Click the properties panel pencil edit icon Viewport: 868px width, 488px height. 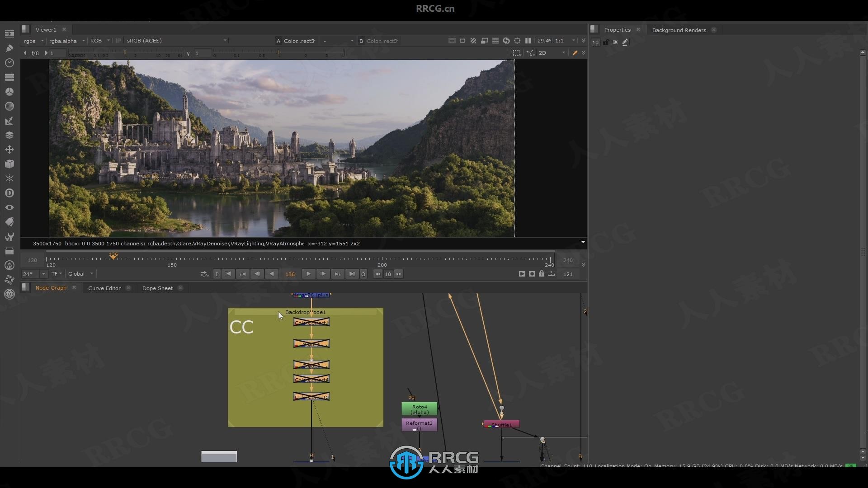625,42
